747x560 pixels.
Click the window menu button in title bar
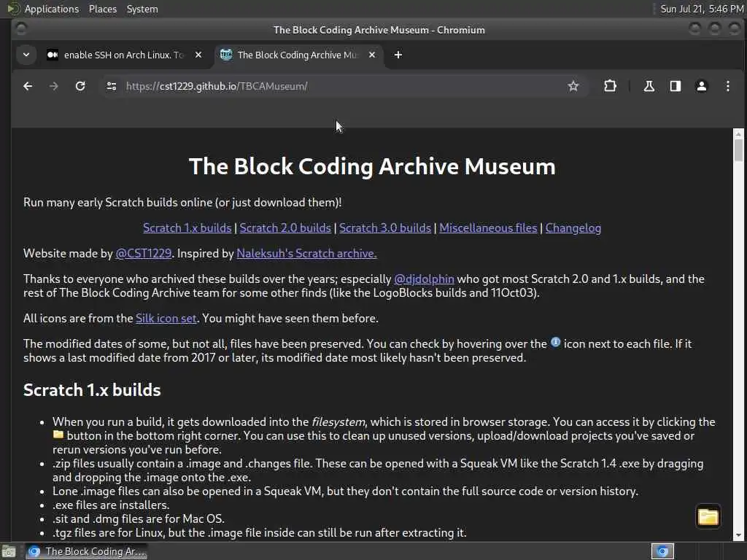(x=21, y=29)
